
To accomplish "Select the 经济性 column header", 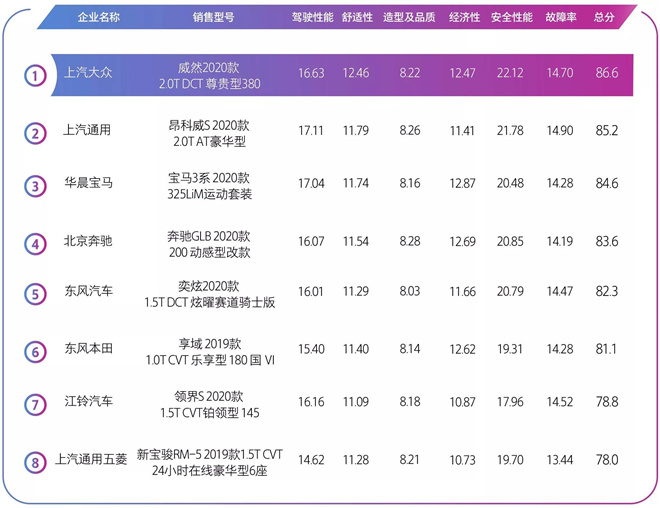I will [x=464, y=17].
